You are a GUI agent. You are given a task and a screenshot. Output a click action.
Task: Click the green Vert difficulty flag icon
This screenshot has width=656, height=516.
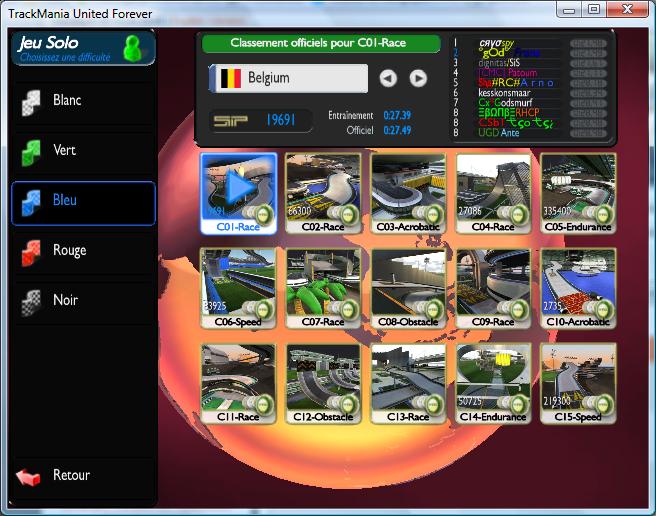coord(31,151)
